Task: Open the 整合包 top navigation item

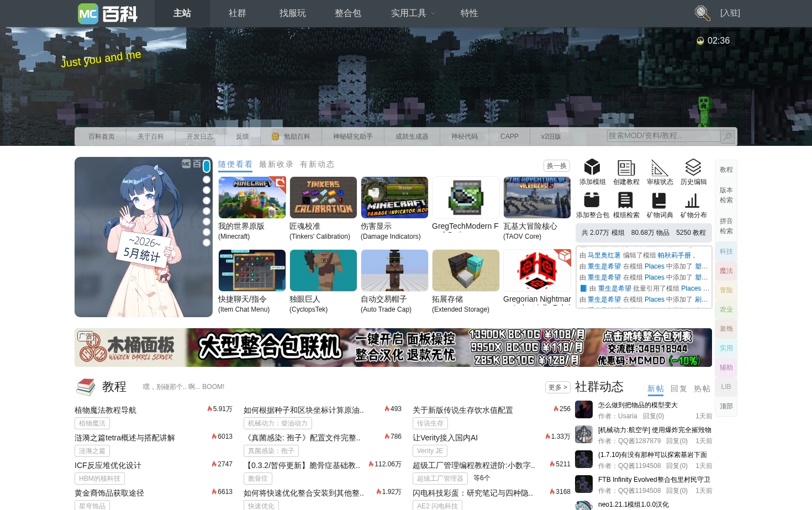Action: (348, 13)
